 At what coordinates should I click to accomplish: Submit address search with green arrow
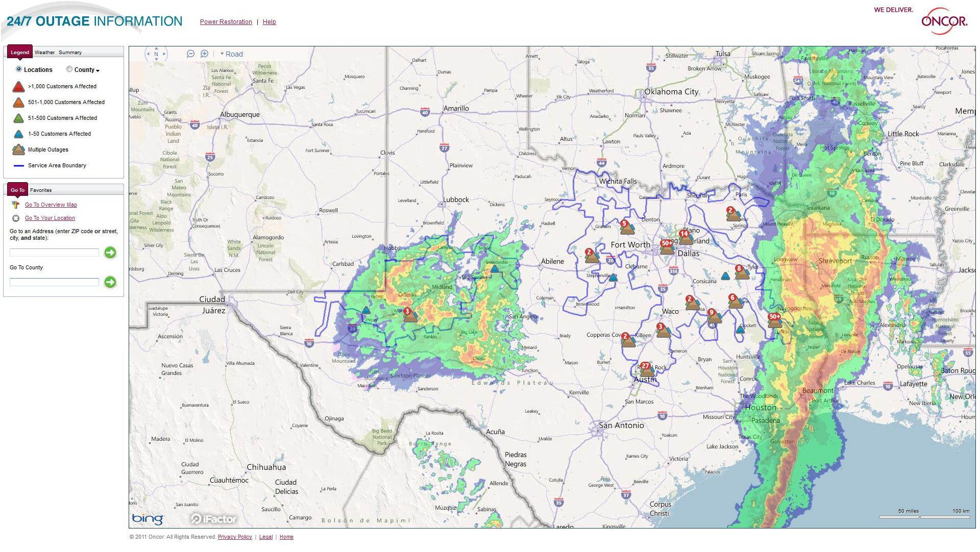[110, 253]
